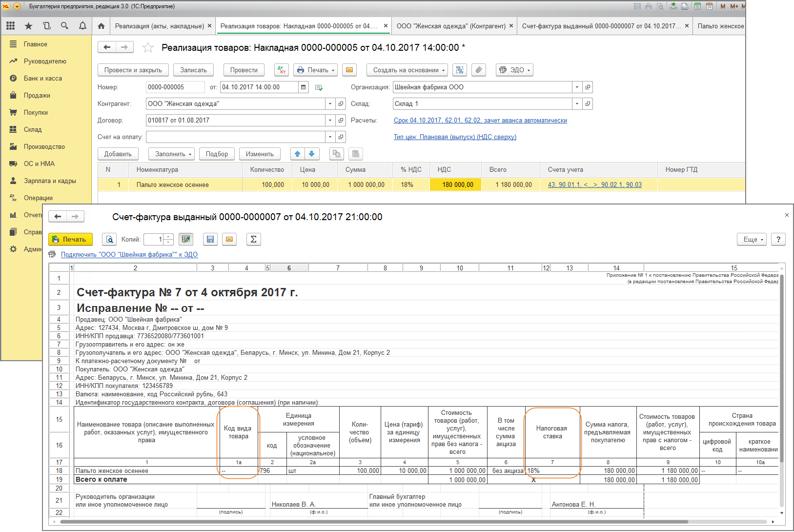Open the Контрагент dropdown list

[330, 104]
